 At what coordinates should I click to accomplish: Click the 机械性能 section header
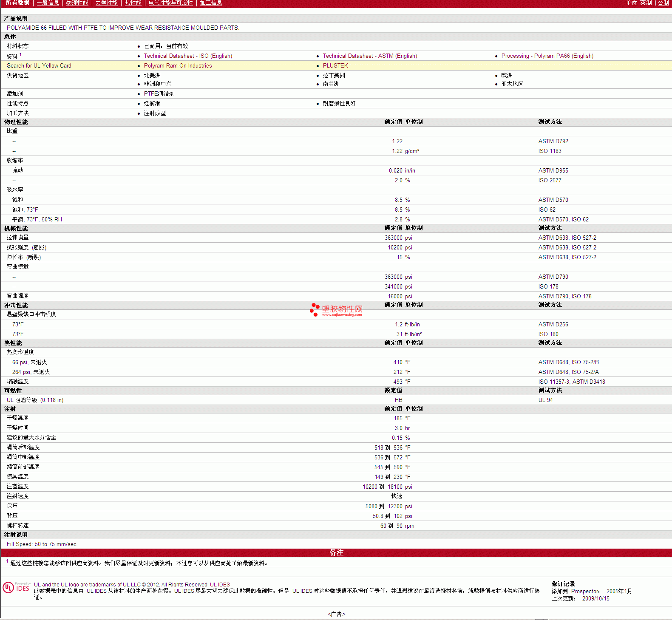pos(16,229)
